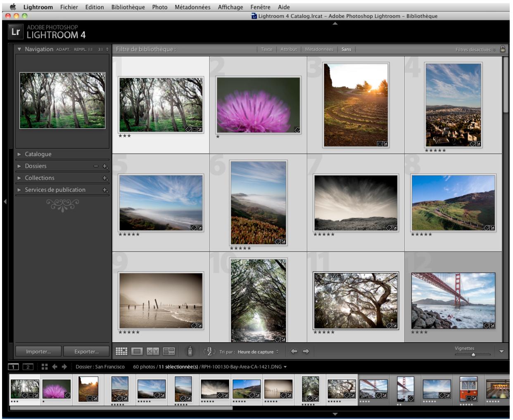The width and height of the screenshot is (513, 420).
Task: Add a new collection with the plus icon
Action: click(x=105, y=178)
